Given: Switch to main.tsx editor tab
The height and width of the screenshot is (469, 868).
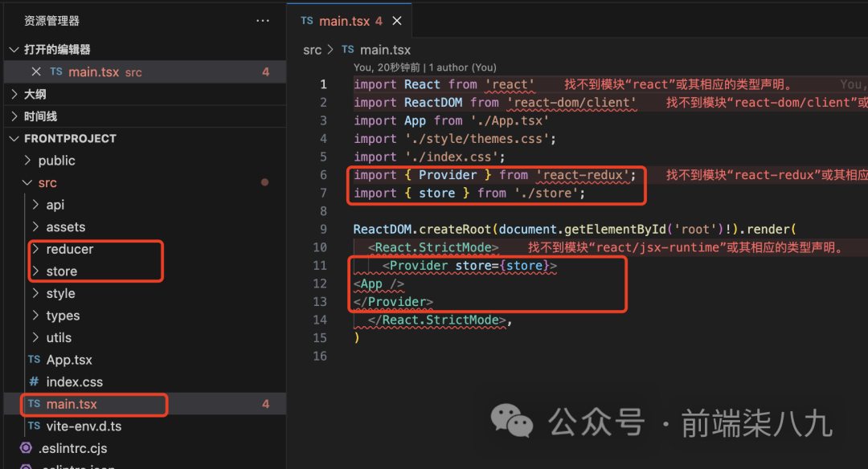Looking at the screenshot, I should pyautogui.click(x=344, y=21).
